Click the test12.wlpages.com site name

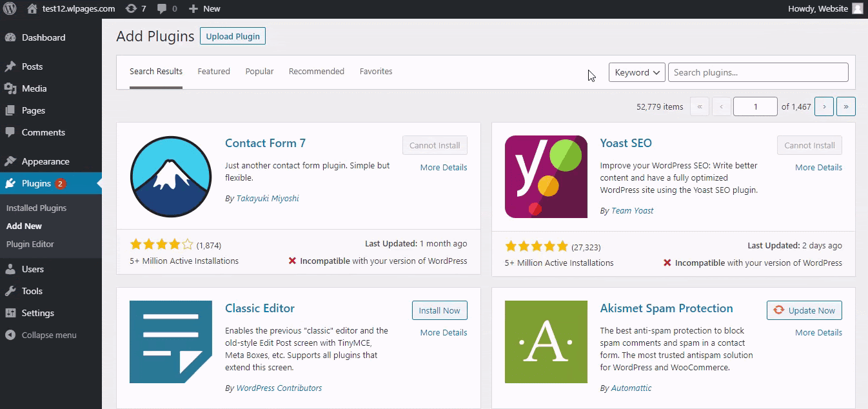point(79,8)
